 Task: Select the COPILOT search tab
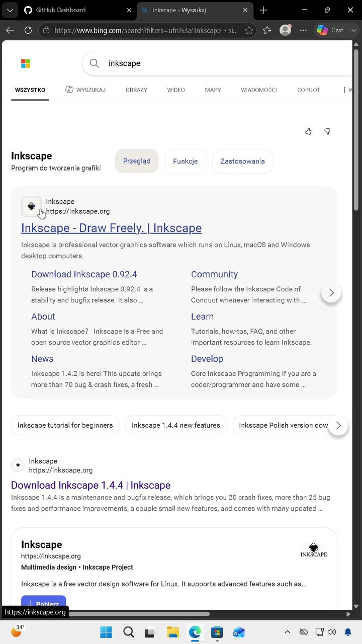(309, 90)
